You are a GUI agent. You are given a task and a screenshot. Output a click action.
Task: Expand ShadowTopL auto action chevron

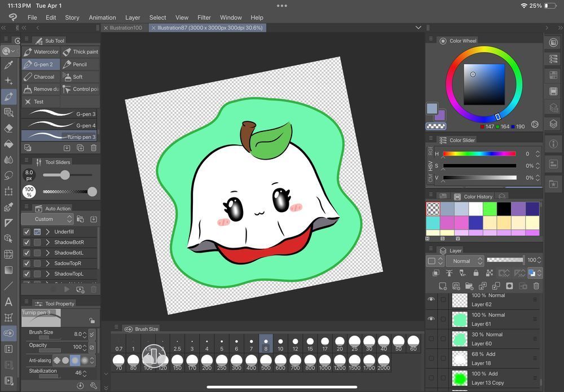coord(47,274)
